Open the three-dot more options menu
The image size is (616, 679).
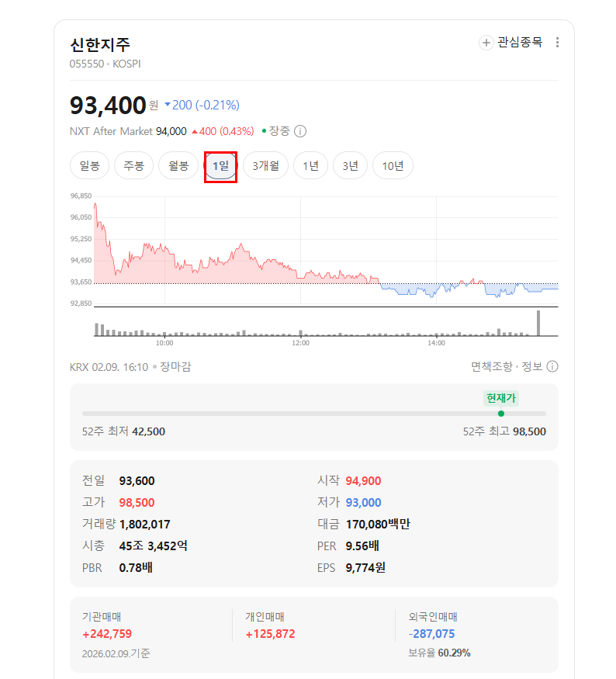coord(557,43)
